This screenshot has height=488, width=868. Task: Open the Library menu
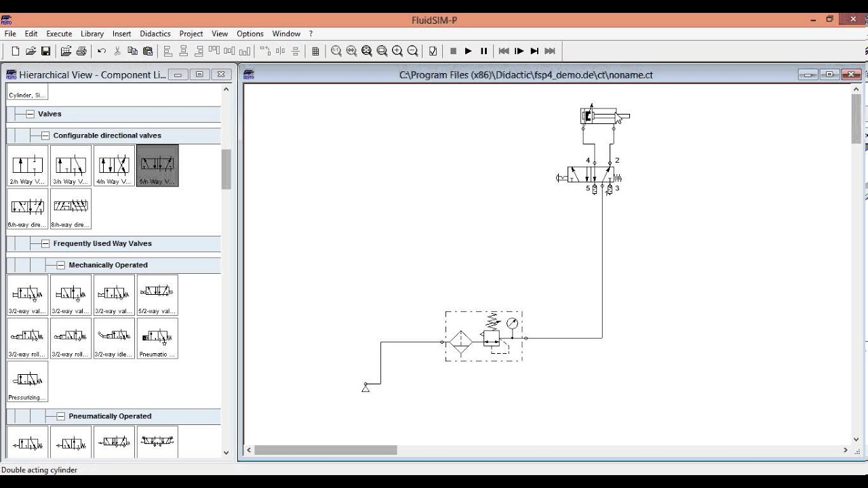pos(92,34)
